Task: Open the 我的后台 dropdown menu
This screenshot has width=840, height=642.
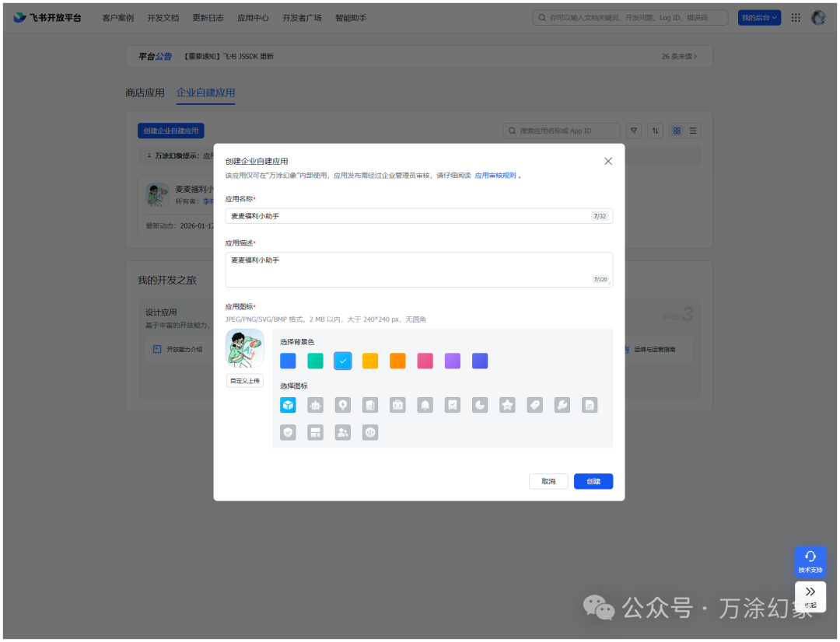Action: (x=759, y=17)
